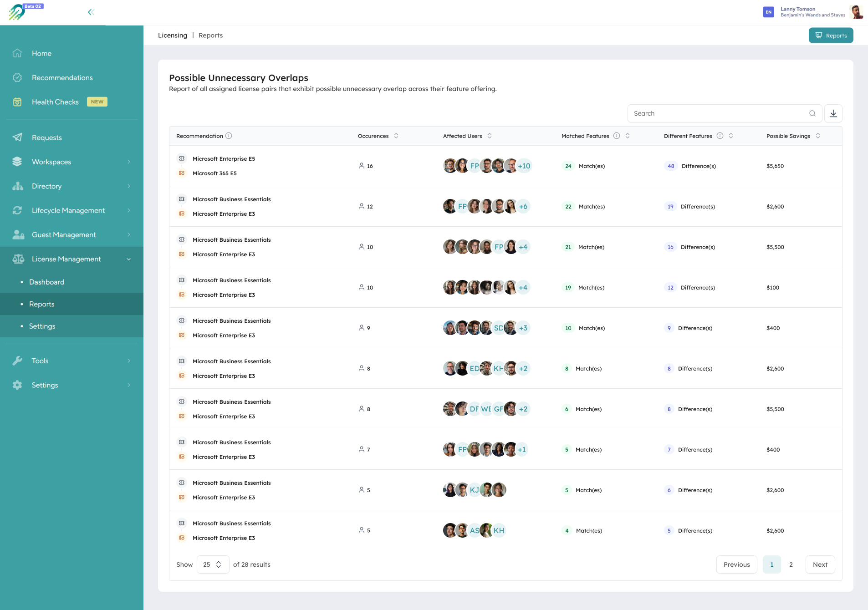This screenshot has width=868, height=610.
Task: Select the Requests paper-plane icon
Action: tap(17, 137)
